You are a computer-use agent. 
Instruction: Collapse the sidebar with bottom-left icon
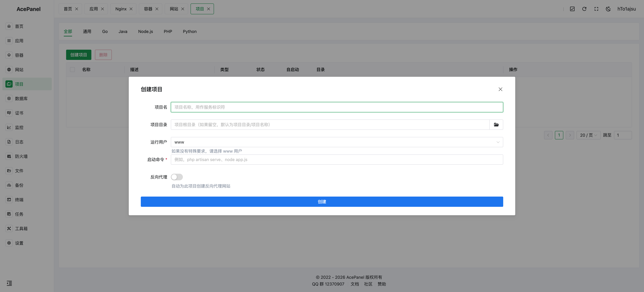point(9,283)
